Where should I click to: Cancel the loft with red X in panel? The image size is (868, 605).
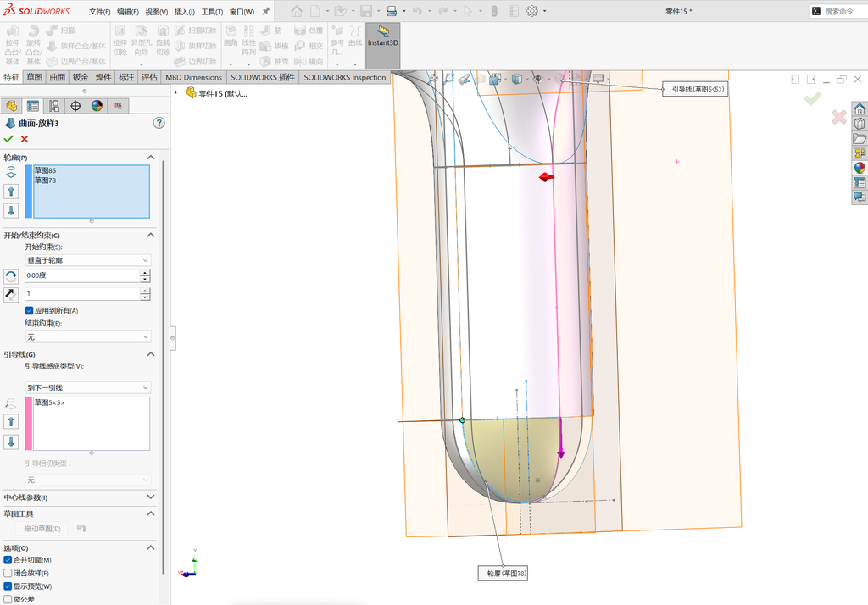tap(25, 139)
